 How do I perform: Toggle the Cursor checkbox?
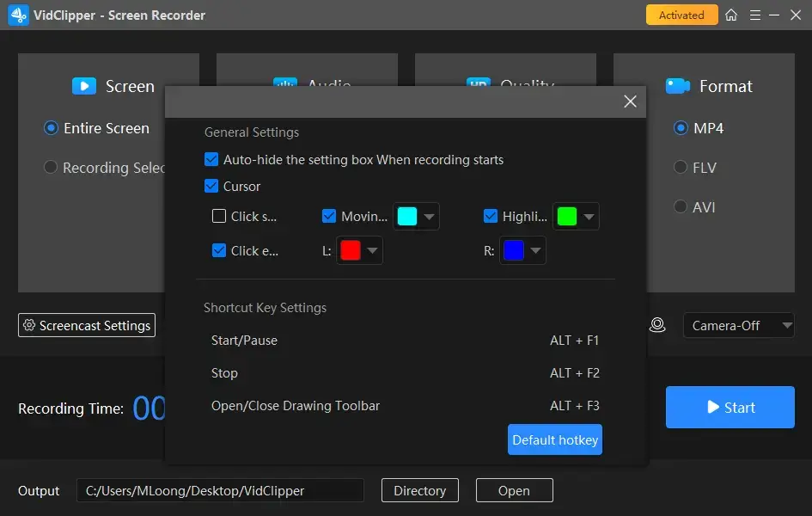pyautogui.click(x=211, y=186)
